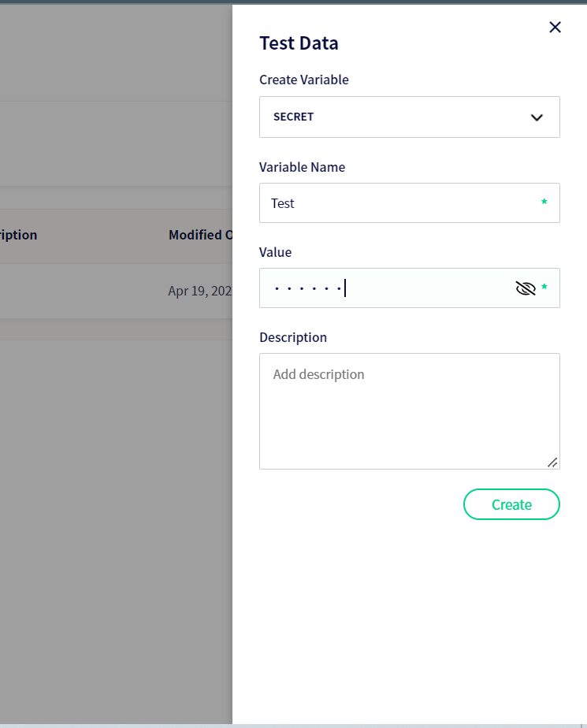
Task: Click the Create button
Action: pyautogui.click(x=511, y=504)
